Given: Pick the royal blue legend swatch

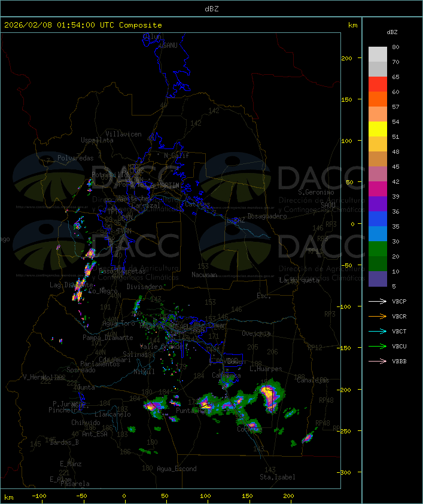Looking at the screenshot, I should pos(378,218).
